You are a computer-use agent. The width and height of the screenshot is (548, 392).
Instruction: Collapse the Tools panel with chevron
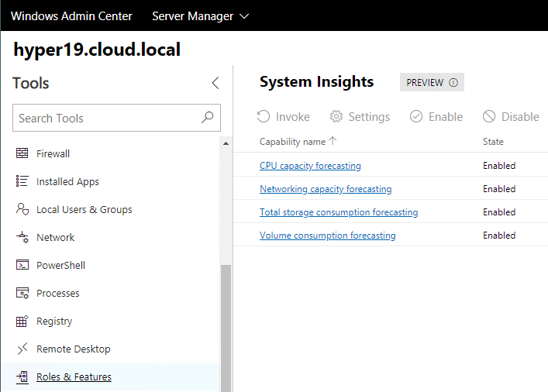click(215, 83)
